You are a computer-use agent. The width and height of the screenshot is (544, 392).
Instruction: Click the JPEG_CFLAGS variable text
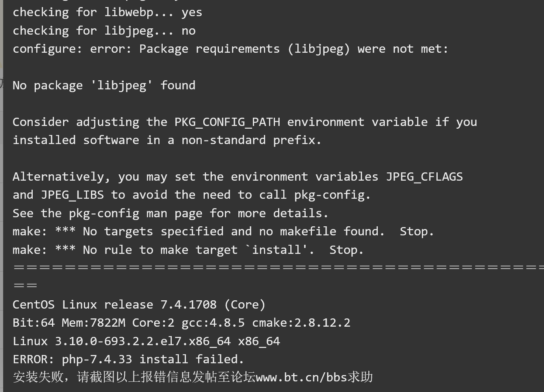coord(424,177)
